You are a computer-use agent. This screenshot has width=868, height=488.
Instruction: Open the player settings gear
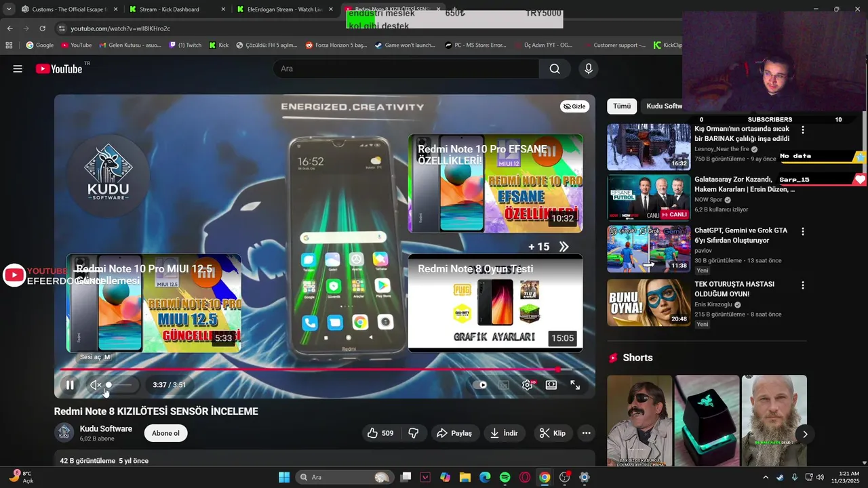point(528,385)
